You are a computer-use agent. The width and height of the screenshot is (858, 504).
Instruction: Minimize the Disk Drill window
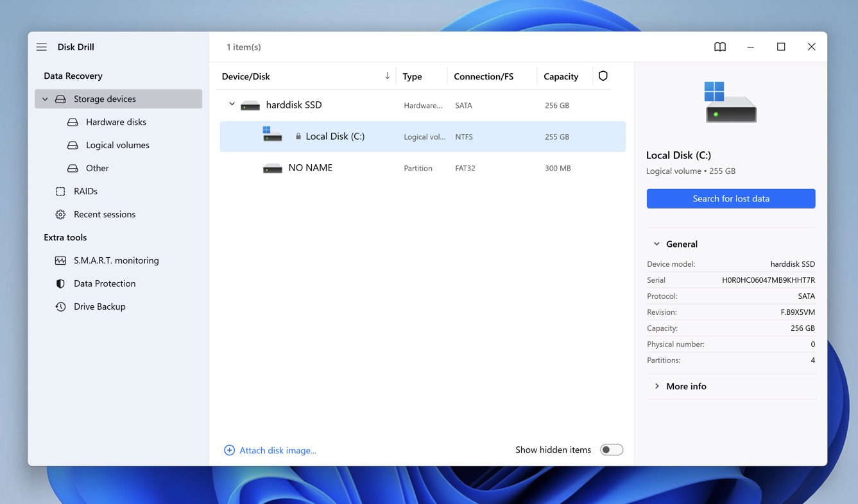750,47
